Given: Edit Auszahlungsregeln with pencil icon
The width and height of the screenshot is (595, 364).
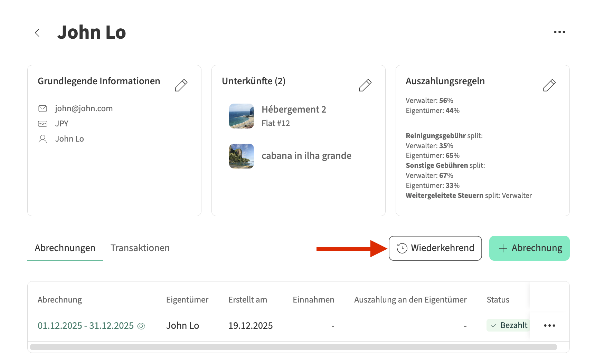Looking at the screenshot, I should coord(549,85).
